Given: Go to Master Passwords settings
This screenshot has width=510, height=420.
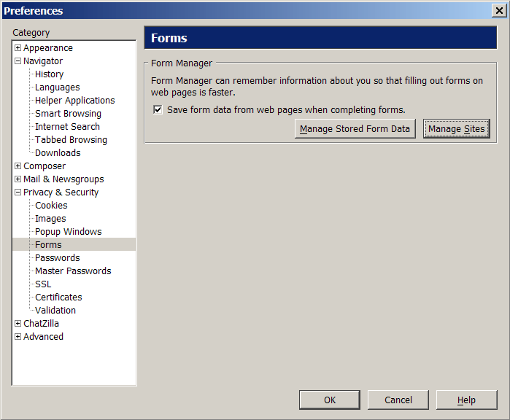Looking at the screenshot, I should 73,271.
